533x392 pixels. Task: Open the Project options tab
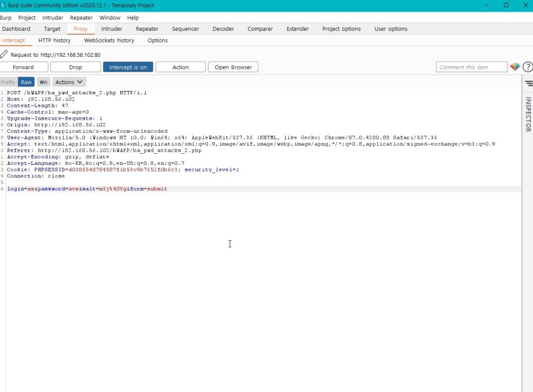click(342, 29)
